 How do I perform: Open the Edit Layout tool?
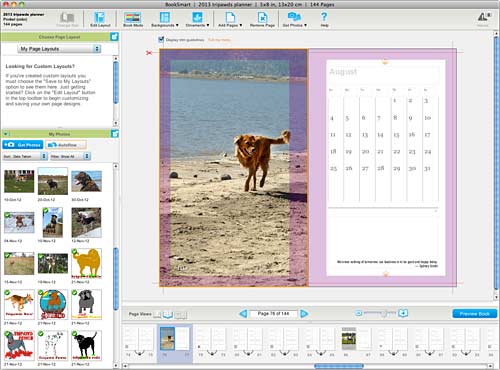100,19
